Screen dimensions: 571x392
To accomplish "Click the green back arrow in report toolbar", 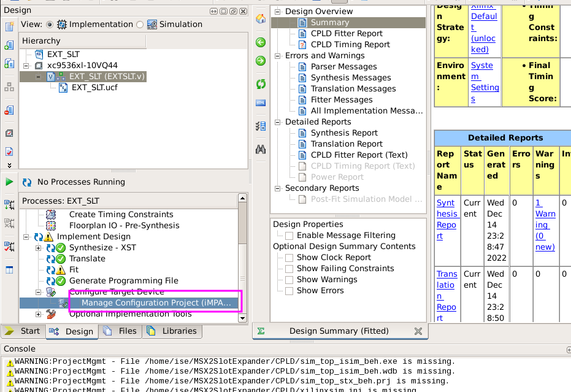I will point(261,42).
